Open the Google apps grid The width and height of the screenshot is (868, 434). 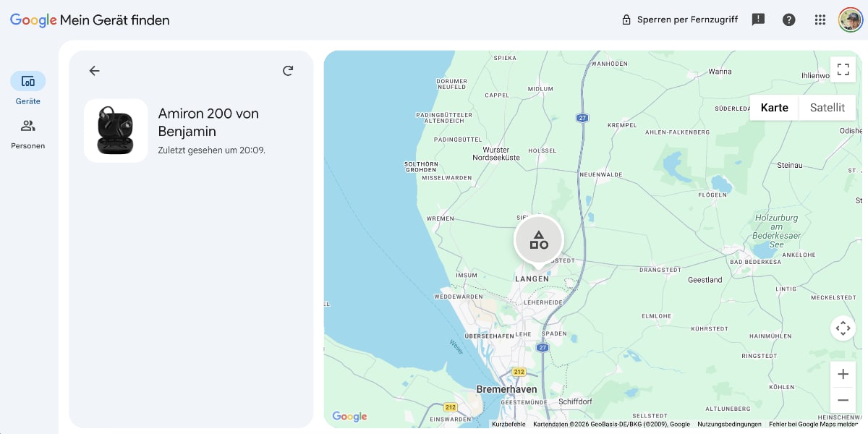pyautogui.click(x=820, y=20)
